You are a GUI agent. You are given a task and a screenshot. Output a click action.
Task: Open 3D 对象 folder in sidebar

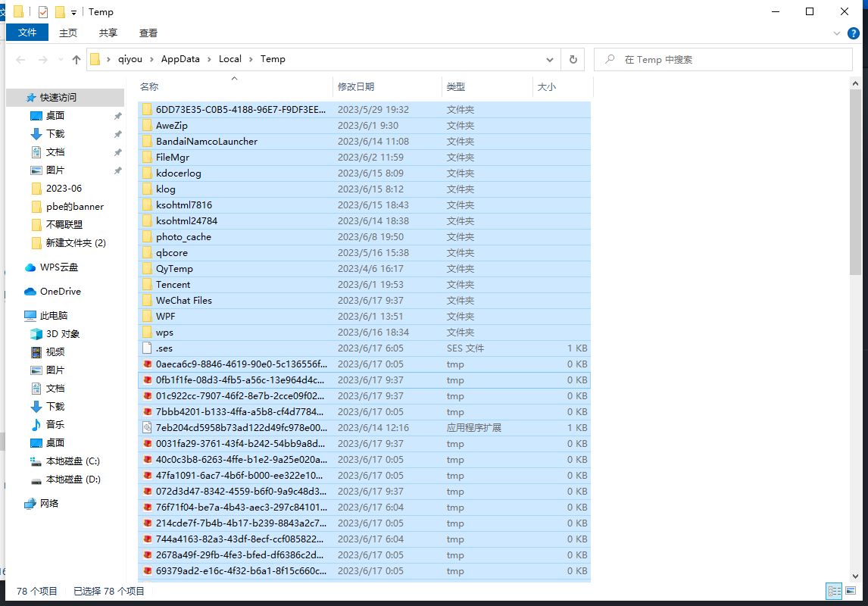click(x=62, y=334)
